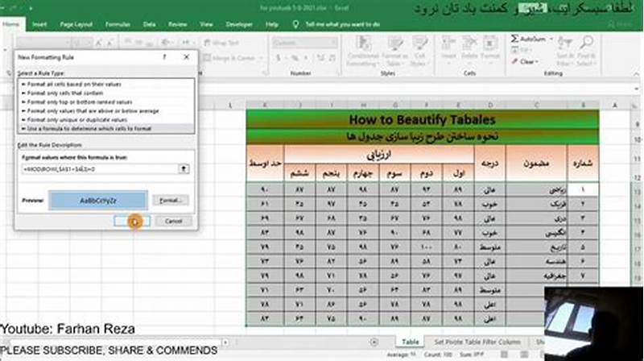Click the rule formula input field
Screen dimensions: 644x361
(x=100, y=169)
